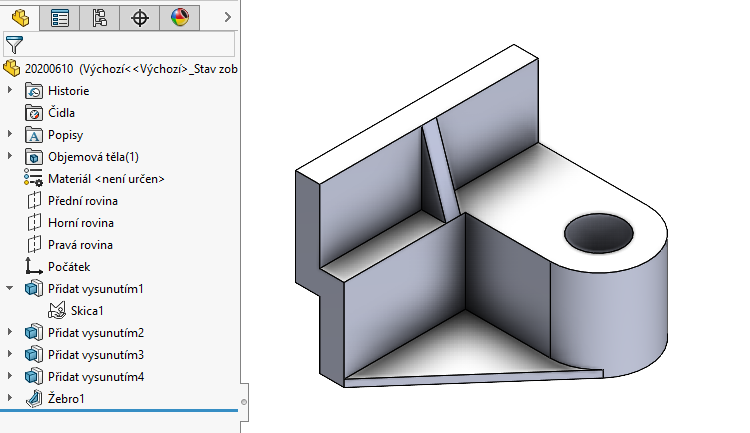This screenshot has width=750, height=433.
Task: Click the Přidat vysunutím1 extrude icon
Action: pyautogui.click(x=33, y=289)
